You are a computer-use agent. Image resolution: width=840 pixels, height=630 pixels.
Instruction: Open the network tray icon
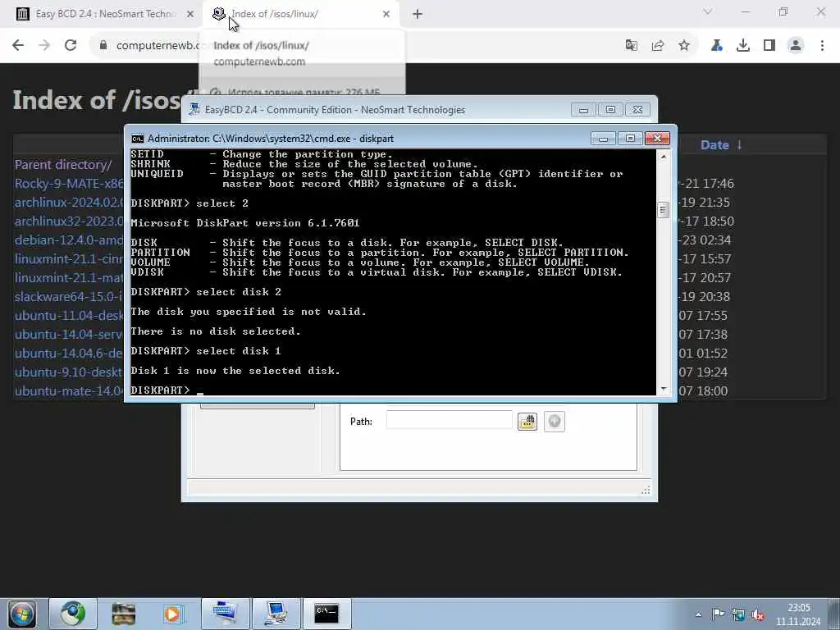click(738, 614)
